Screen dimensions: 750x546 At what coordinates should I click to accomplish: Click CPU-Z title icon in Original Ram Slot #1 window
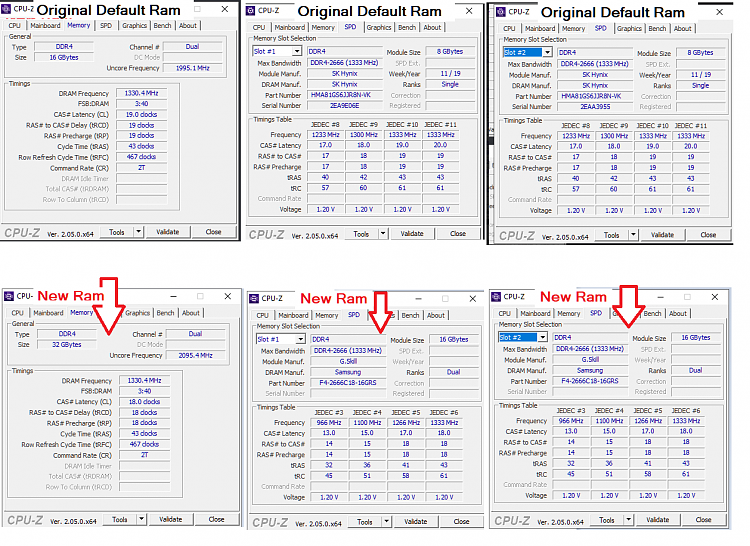(x=251, y=11)
